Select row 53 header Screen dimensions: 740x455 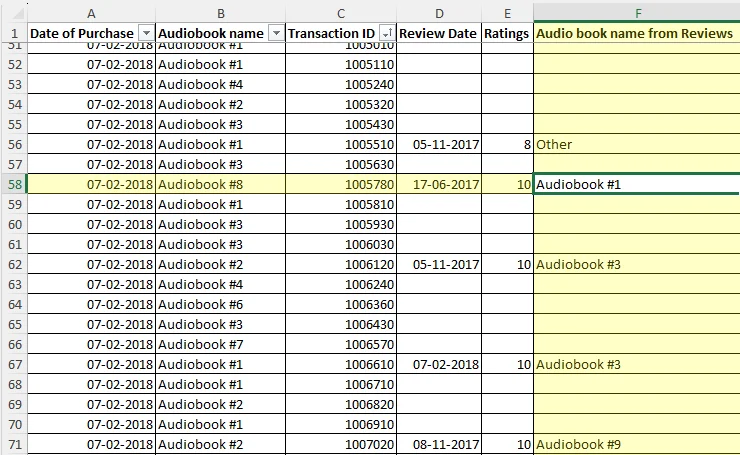coord(14,84)
